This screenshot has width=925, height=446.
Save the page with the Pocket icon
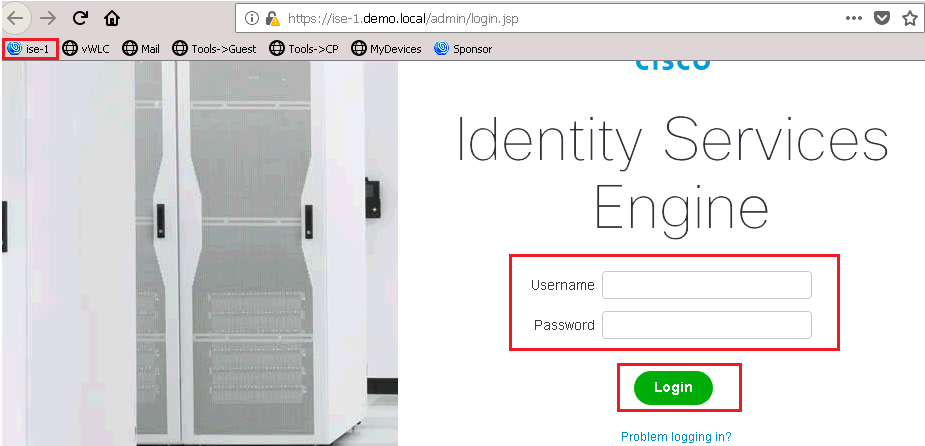[x=882, y=18]
